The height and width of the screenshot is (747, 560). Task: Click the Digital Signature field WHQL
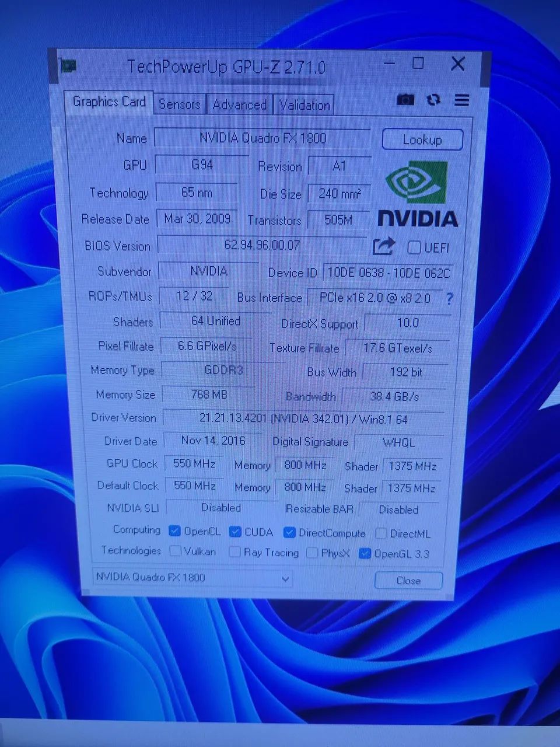[399, 442]
